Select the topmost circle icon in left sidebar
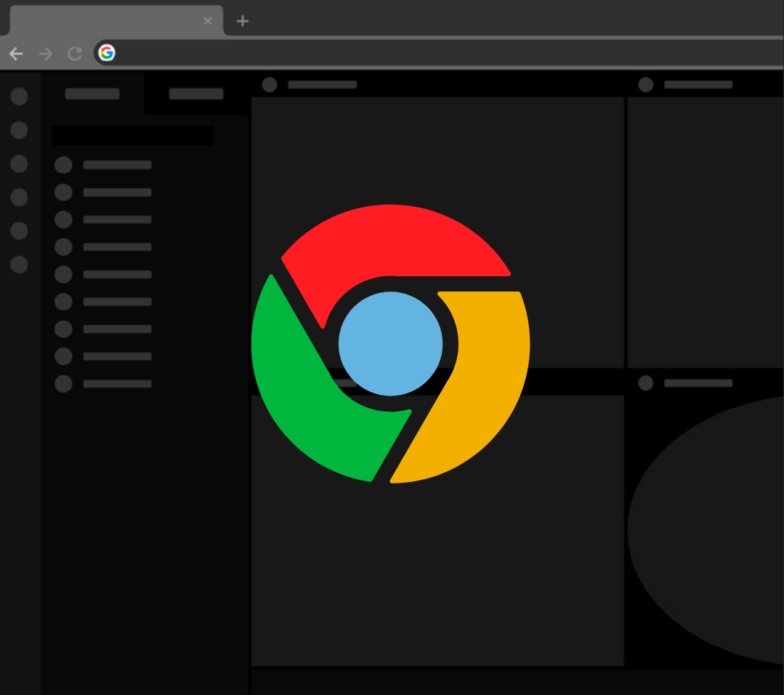Screen dimensions: 784x695 pos(19,96)
